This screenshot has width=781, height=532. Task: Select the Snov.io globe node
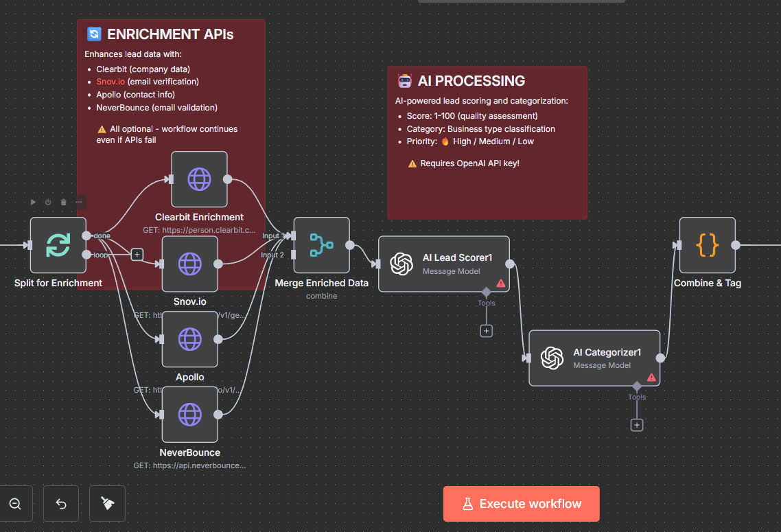[x=190, y=264]
